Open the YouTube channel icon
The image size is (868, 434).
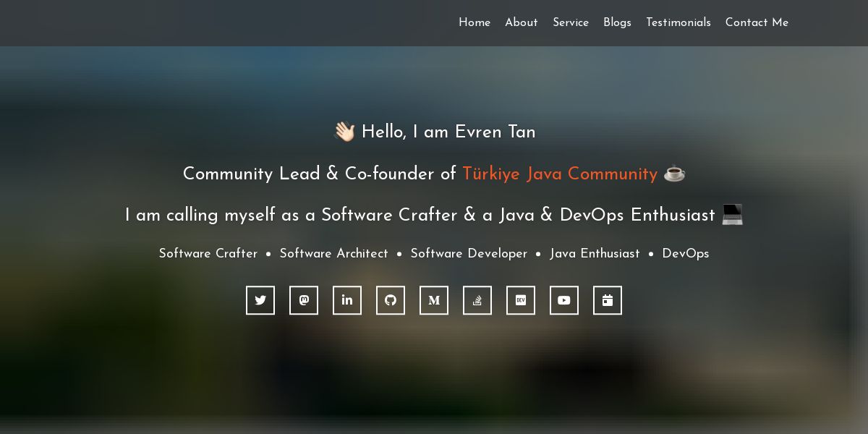pos(564,300)
